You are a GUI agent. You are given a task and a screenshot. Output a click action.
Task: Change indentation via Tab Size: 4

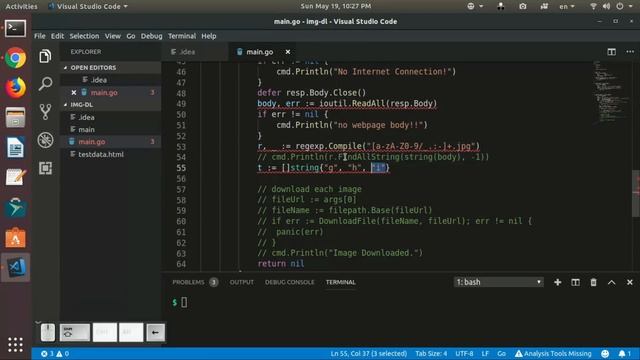pos(431,353)
